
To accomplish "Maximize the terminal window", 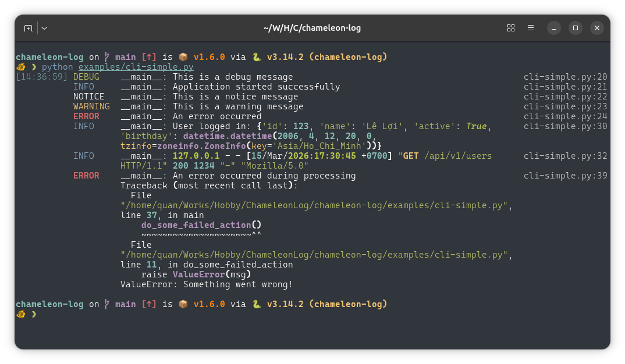I will tap(575, 28).
